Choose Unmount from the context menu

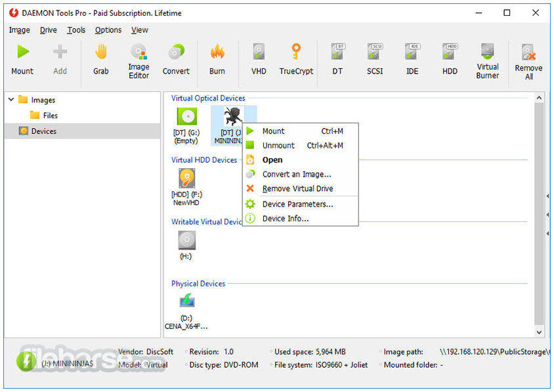(301, 145)
